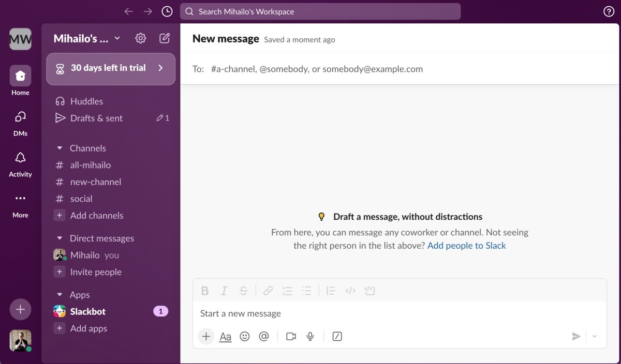Focus the workspace search bar
This screenshot has height=364, width=621.
tap(320, 11)
